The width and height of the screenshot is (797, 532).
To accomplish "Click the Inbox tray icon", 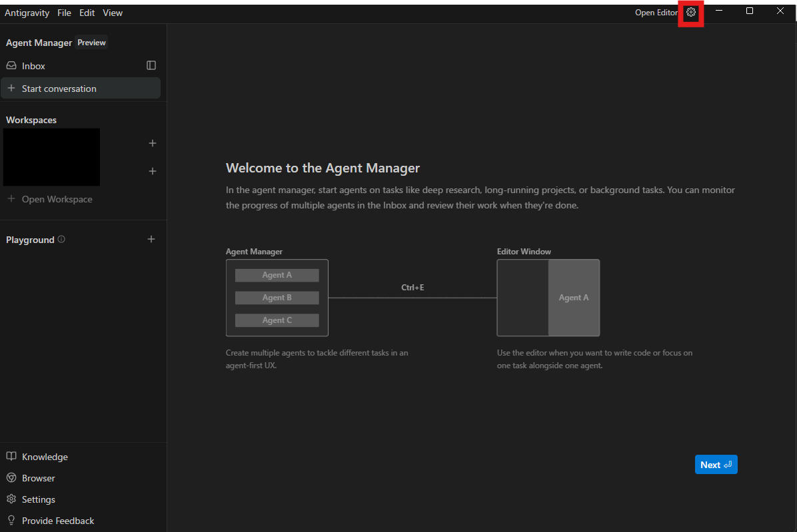I will pos(11,65).
